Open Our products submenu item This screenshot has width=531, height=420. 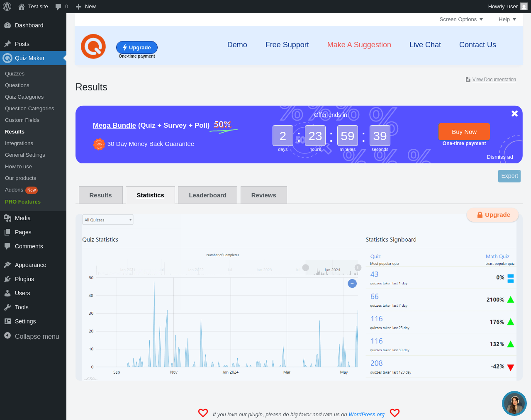33,178
